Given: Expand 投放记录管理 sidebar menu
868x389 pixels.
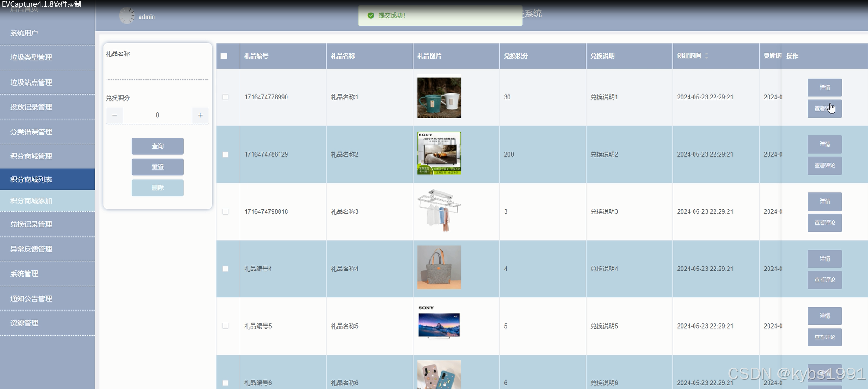Looking at the screenshot, I should pyautogui.click(x=47, y=107).
